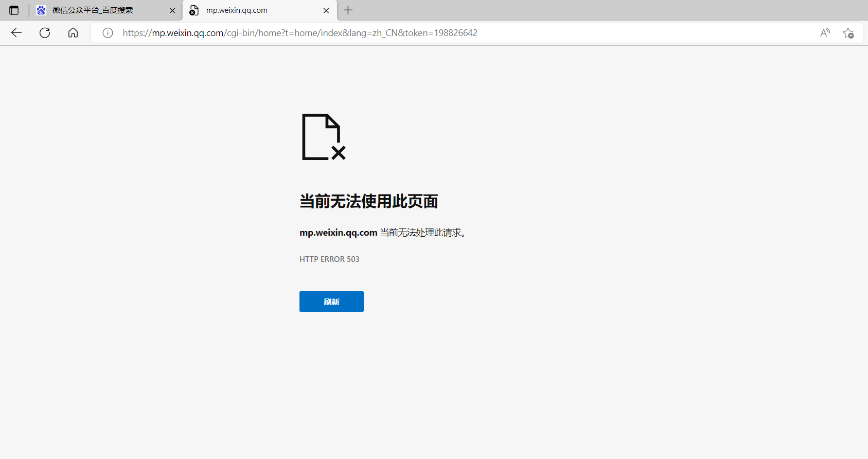This screenshot has width=868, height=459.
Task: Click the error page icon on mp.weixin.qq.com tab
Action: point(194,10)
